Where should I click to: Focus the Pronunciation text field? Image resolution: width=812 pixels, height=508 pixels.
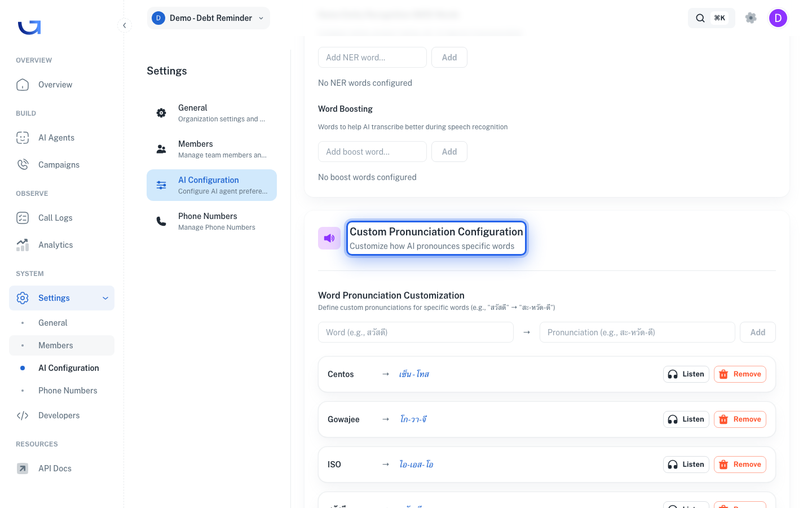pos(637,332)
